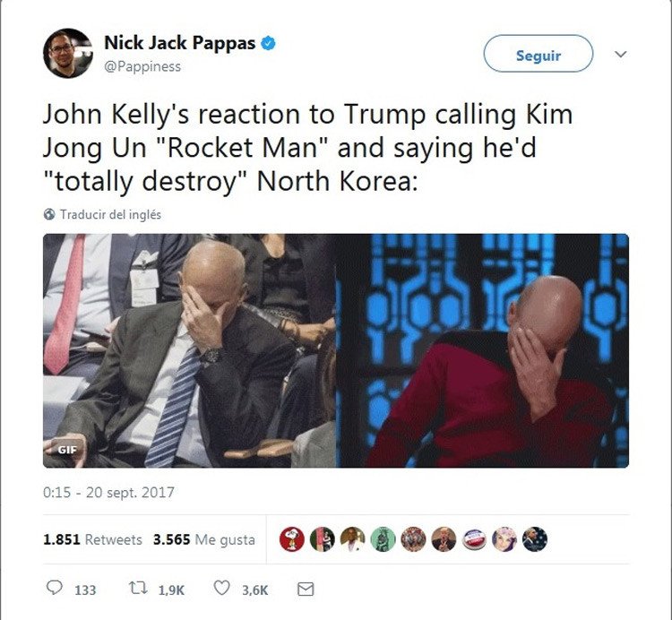Open Traducir del inglés translation link
The width and height of the screenshot is (672, 620).
(110, 214)
